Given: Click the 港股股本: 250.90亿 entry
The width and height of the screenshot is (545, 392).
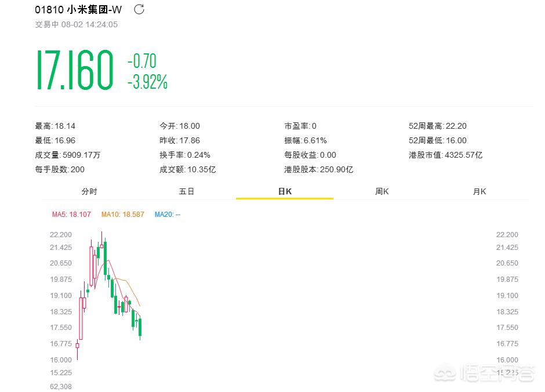Looking at the screenshot, I should tap(319, 169).
